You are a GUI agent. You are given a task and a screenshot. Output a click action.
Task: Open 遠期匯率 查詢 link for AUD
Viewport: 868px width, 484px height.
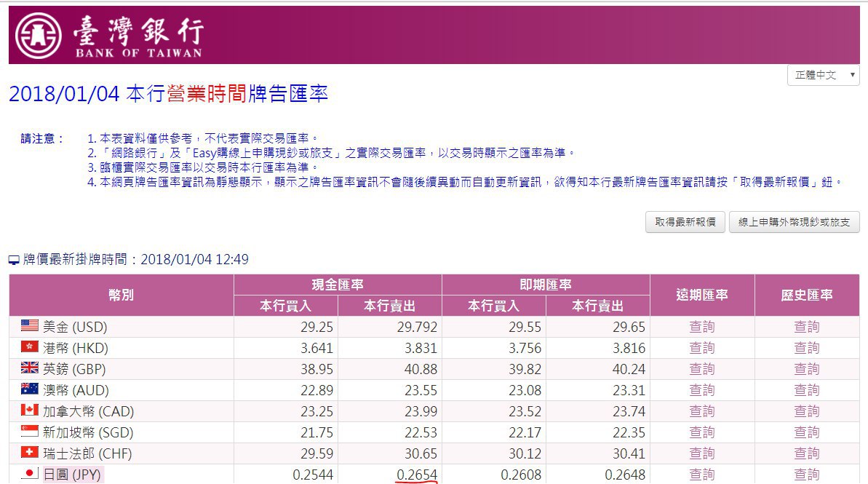coord(701,390)
